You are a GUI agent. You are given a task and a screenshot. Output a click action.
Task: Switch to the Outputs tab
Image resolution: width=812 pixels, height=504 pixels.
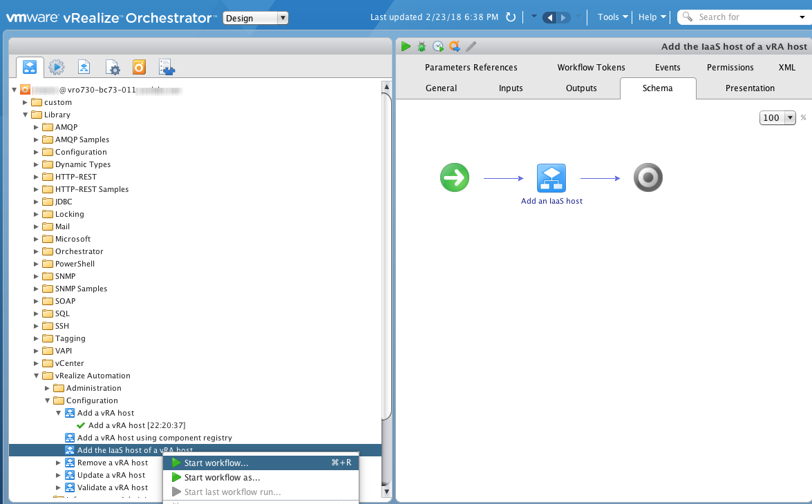pos(581,88)
